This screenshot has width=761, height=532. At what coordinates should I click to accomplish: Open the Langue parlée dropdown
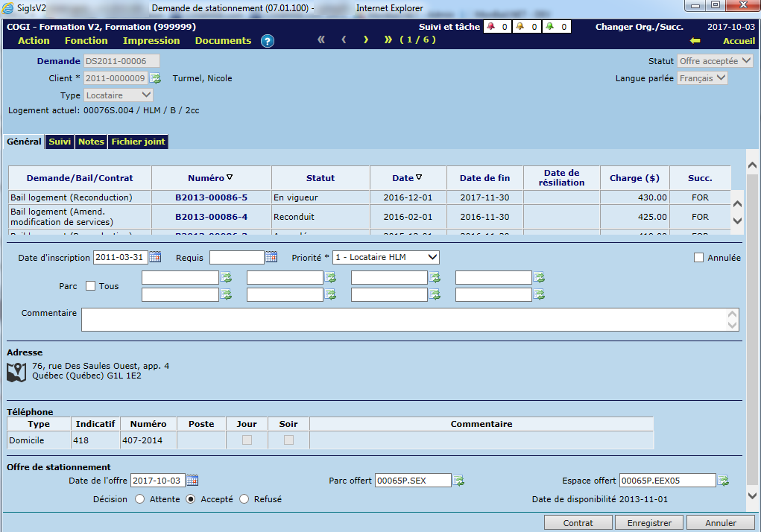click(702, 78)
